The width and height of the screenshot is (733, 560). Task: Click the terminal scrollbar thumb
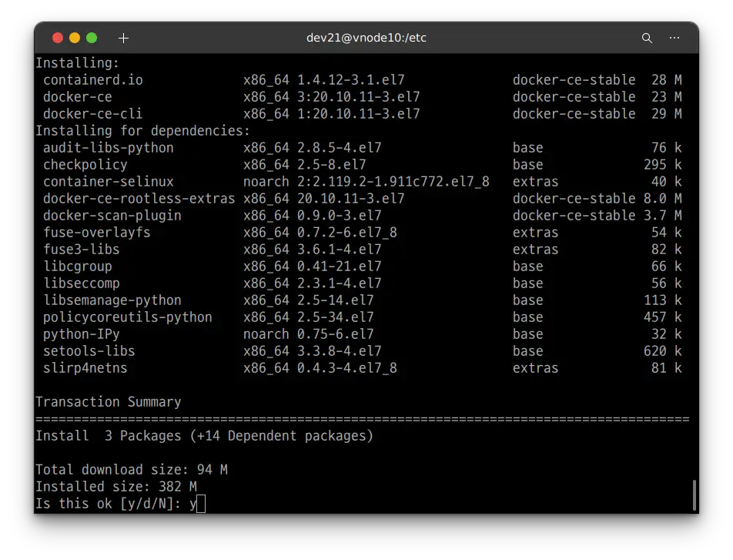pos(695,495)
